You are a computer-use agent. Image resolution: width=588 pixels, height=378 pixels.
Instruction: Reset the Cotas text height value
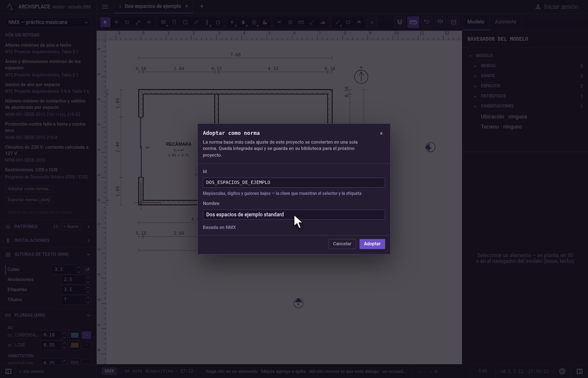coord(87,269)
